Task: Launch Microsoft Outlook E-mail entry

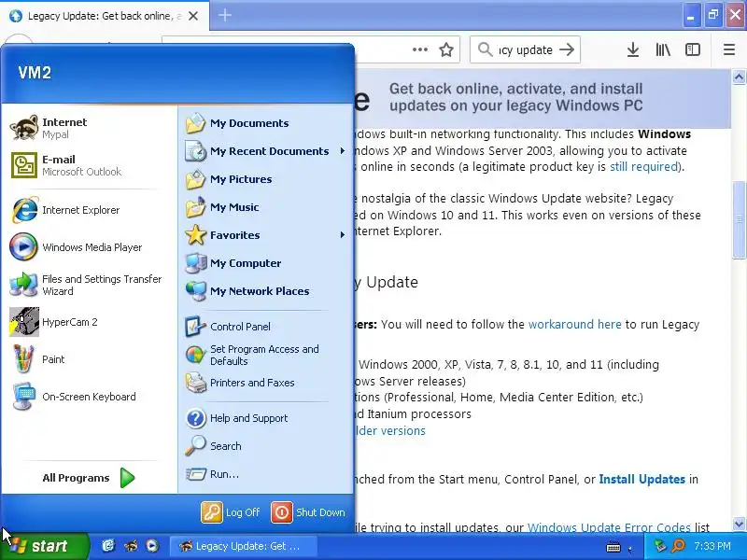Action: pyautogui.click(x=88, y=165)
